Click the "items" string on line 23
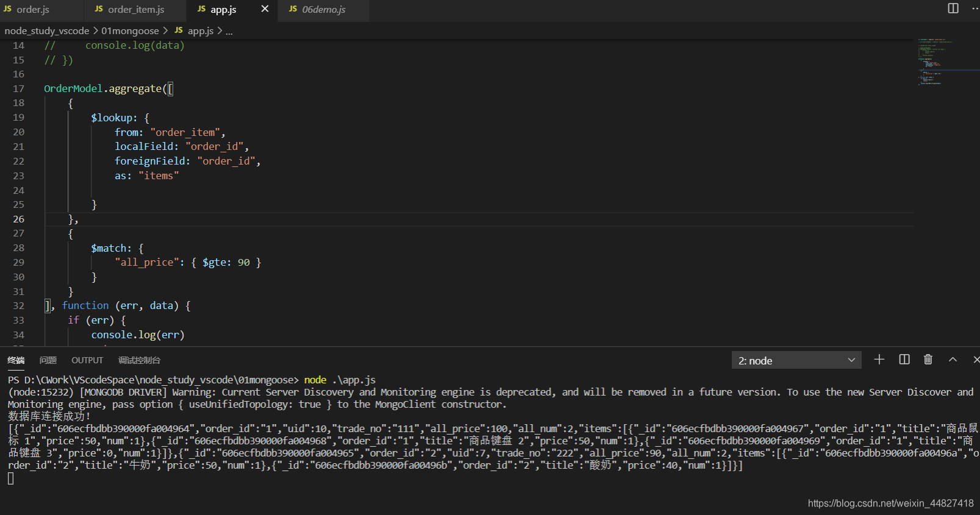 click(159, 176)
